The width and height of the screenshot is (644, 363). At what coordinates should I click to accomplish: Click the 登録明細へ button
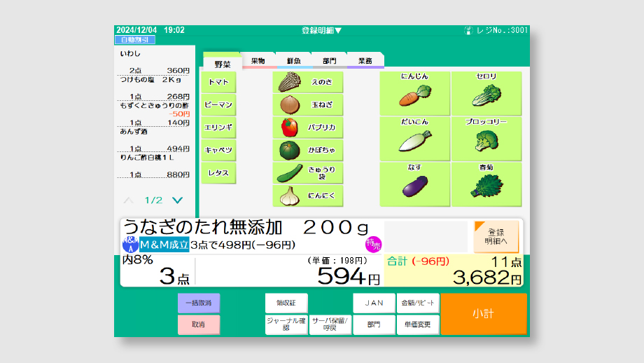click(496, 237)
